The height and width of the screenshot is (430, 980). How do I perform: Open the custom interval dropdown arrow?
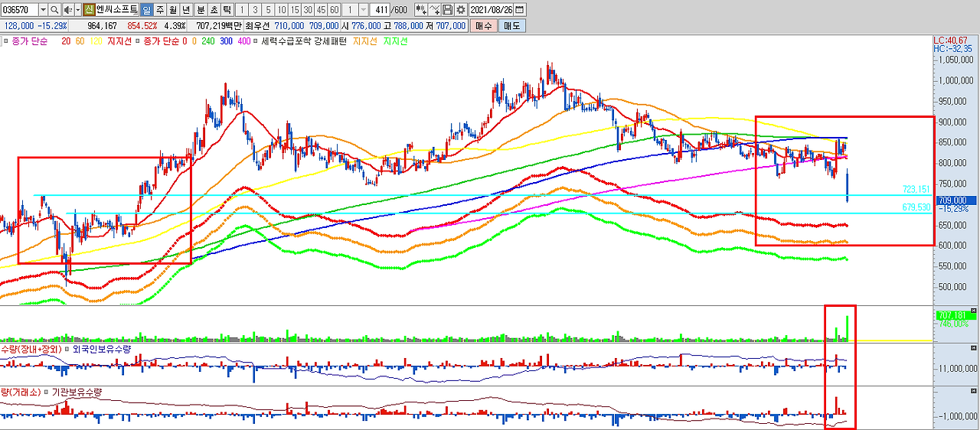coord(363,10)
